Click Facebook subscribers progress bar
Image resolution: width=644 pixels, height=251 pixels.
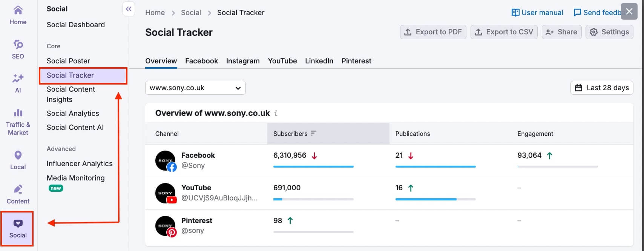[313, 166]
